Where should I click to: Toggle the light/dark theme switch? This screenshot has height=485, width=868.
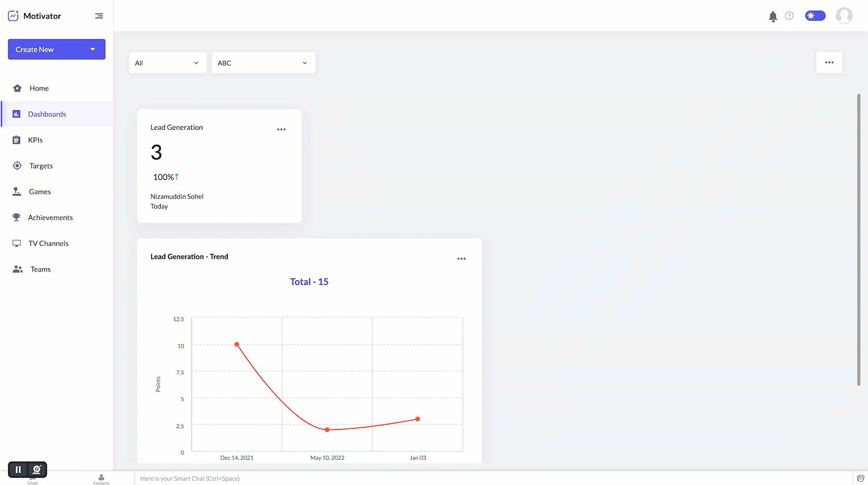click(815, 16)
